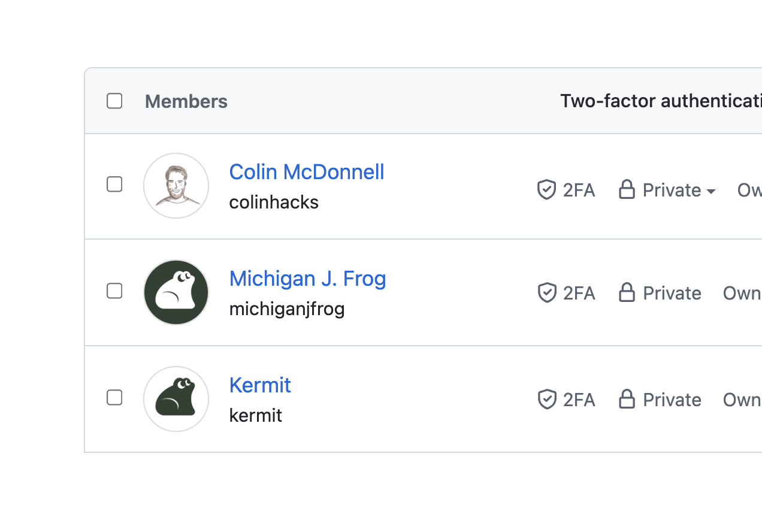Toggle the select all members checkbox

[x=114, y=101]
